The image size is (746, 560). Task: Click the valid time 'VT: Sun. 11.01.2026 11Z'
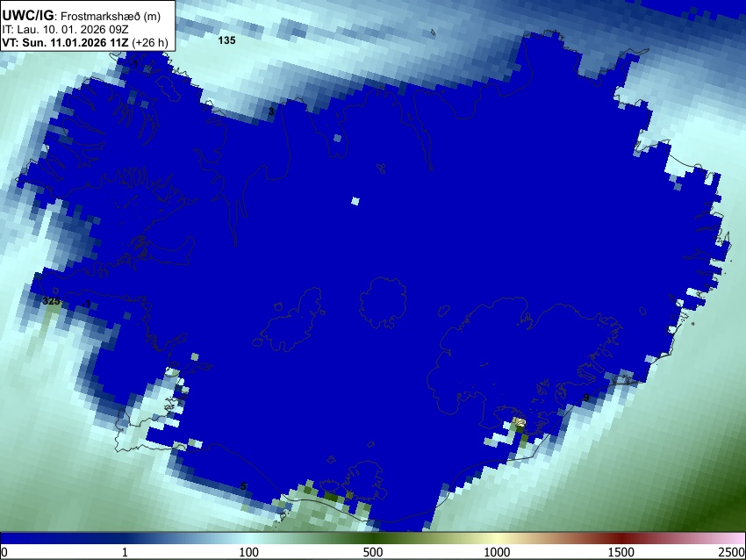tap(65, 43)
